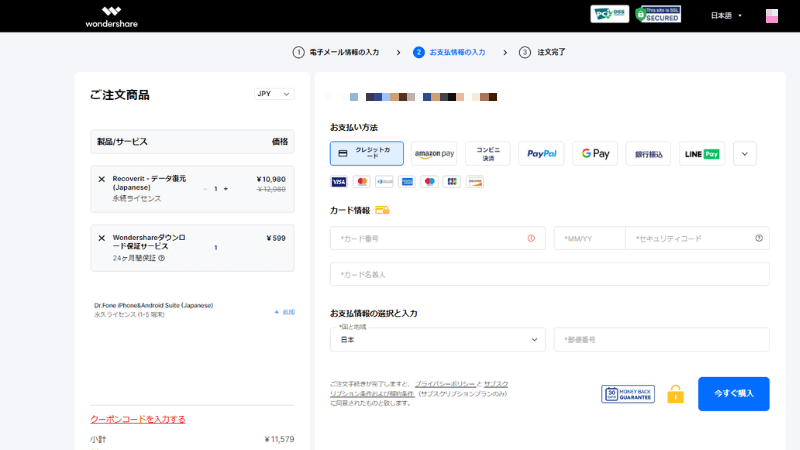Open the user avatar in header
Viewport: 800px width, 450px height.
(x=771, y=16)
